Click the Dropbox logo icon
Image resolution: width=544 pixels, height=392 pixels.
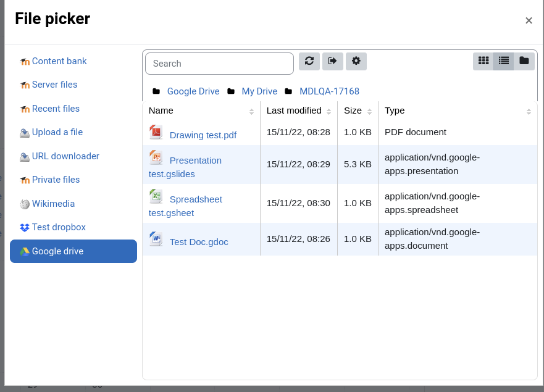pos(25,228)
